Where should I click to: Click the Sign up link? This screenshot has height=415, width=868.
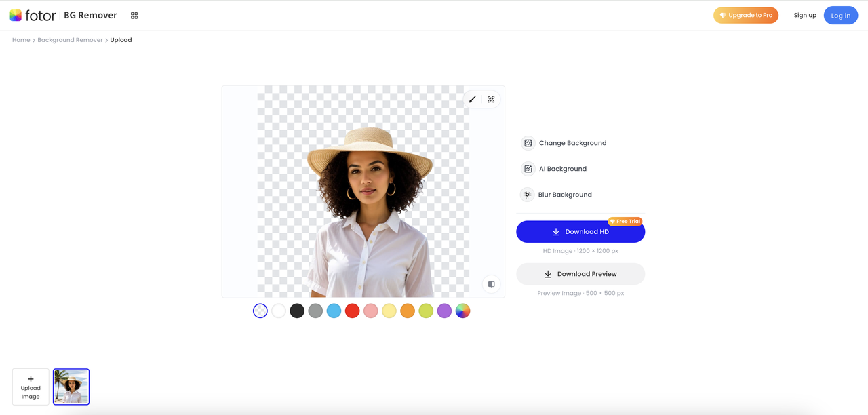coord(805,15)
